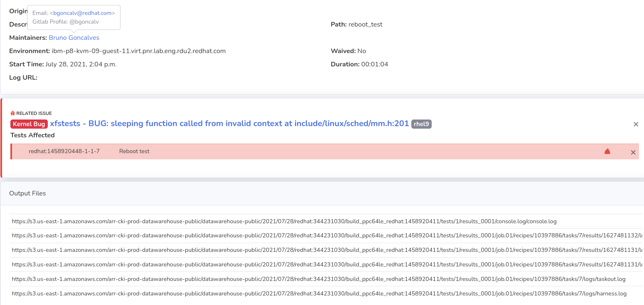Click the gray rhel9 tag badge
644x305 pixels.
[x=421, y=124]
